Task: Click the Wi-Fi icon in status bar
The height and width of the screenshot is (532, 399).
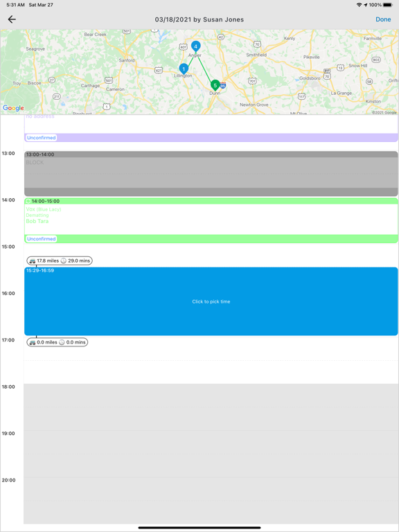Action: point(360,5)
